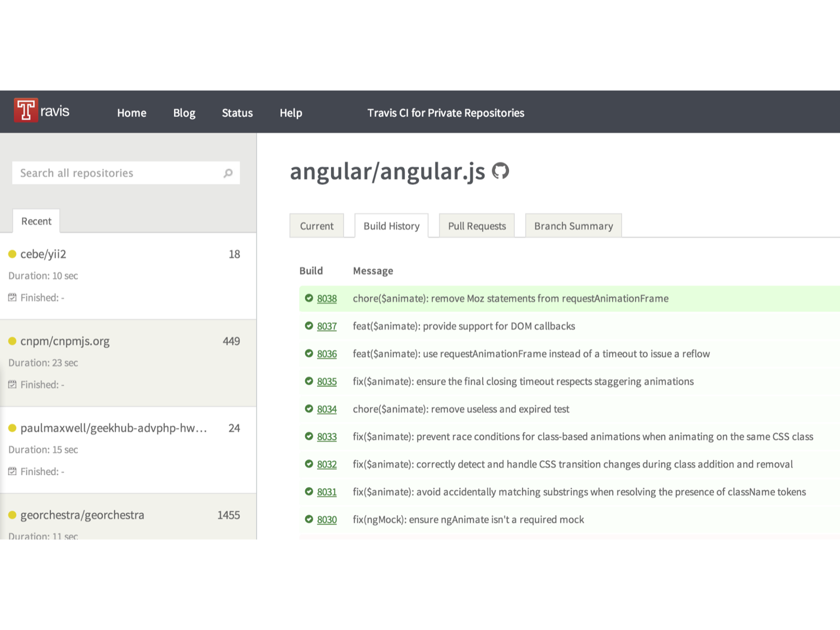Open build 8031 link
The width and height of the screenshot is (840, 630).
point(327,492)
